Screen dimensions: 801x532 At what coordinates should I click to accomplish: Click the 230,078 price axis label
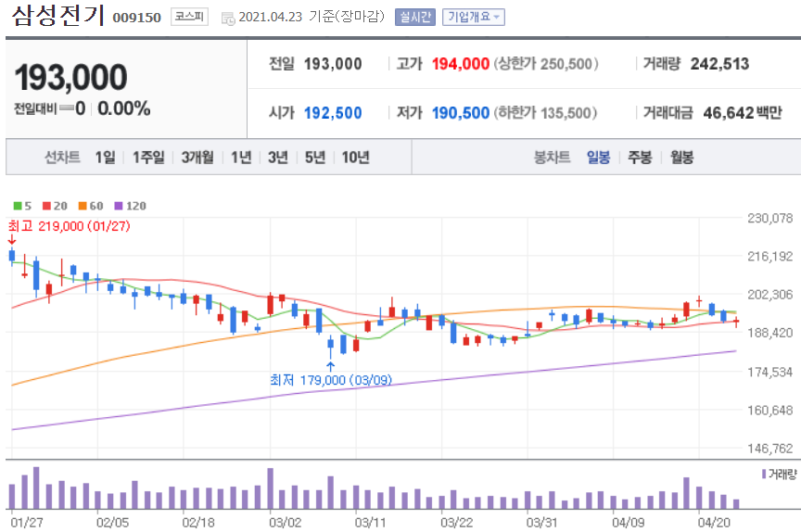pyautogui.click(x=769, y=219)
